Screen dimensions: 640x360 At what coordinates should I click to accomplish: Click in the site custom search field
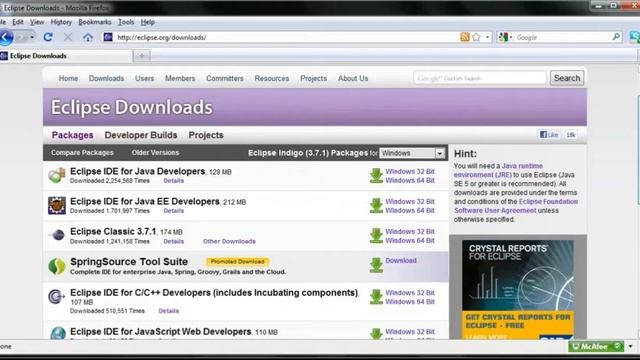point(480,78)
